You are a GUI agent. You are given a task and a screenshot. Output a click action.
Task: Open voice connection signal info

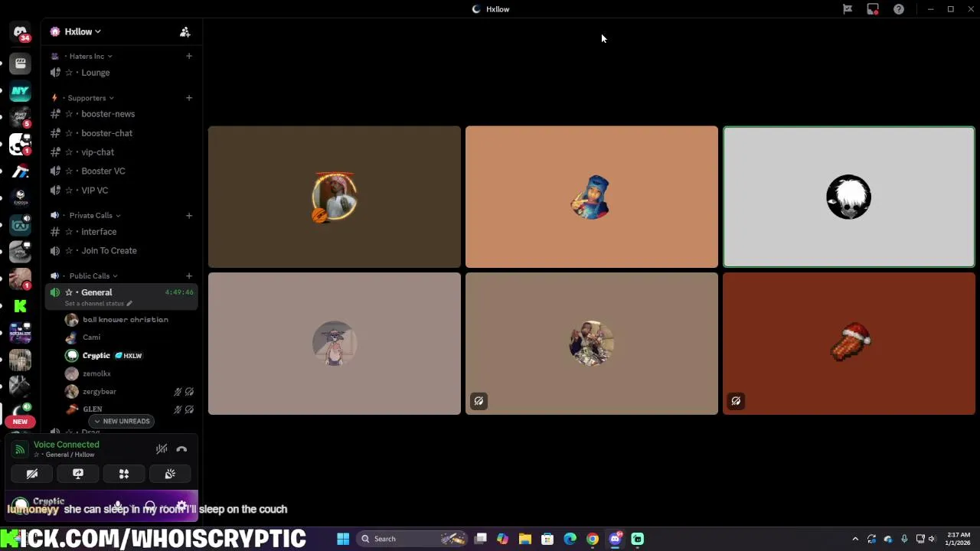point(20,450)
